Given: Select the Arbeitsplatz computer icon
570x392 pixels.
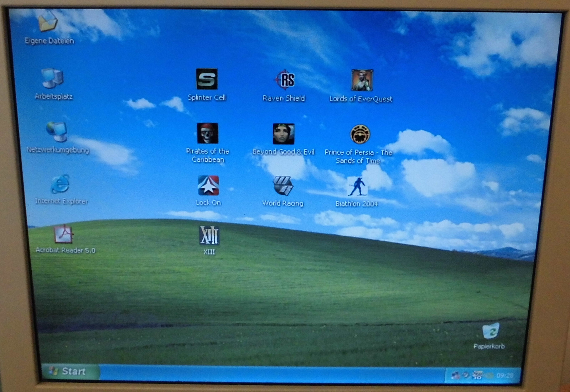Looking at the screenshot, I should click(52, 78).
